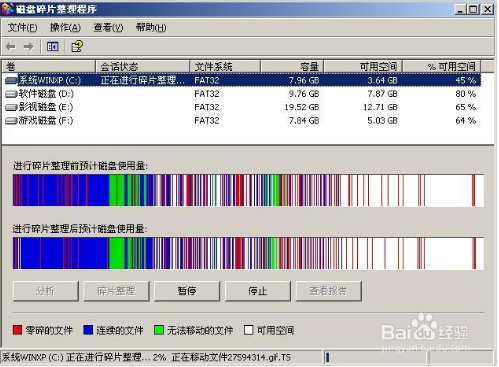Open the 帮助(H) menu
499x367 pixels.
[151, 28]
